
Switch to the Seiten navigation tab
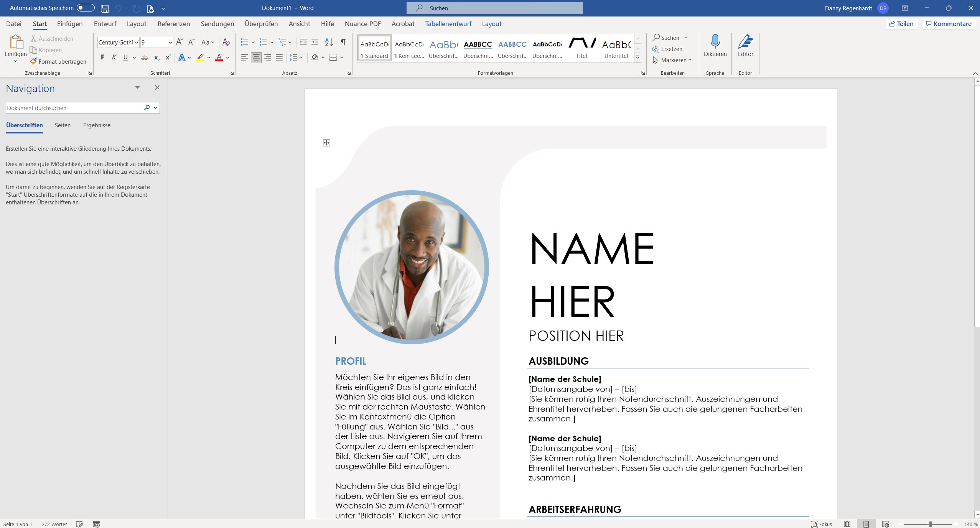point(63,125)
